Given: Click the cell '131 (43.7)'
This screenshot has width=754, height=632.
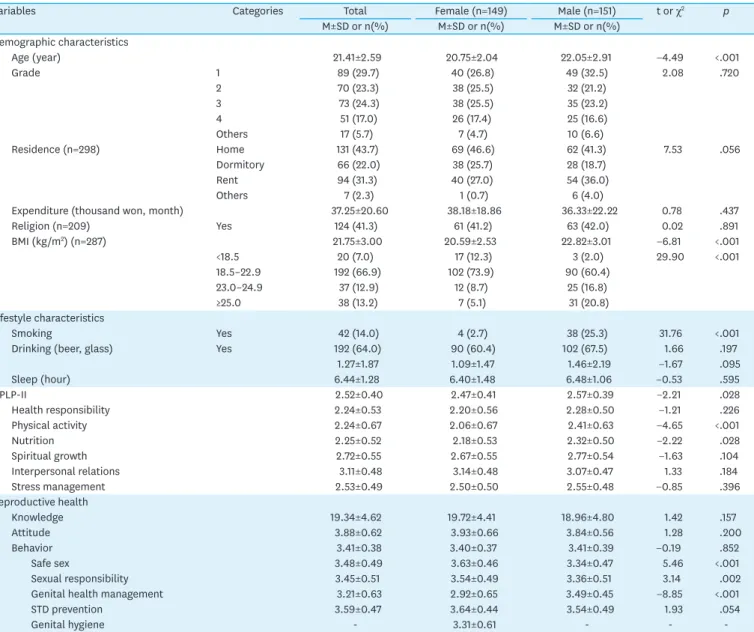Looking at the screenshot, I should click(357, 150).
